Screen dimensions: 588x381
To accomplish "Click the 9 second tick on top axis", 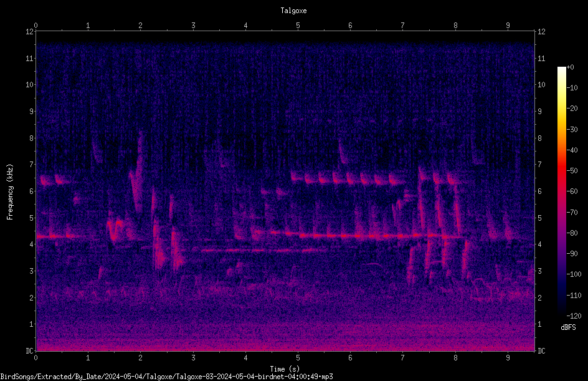I will tap(508, 25).
